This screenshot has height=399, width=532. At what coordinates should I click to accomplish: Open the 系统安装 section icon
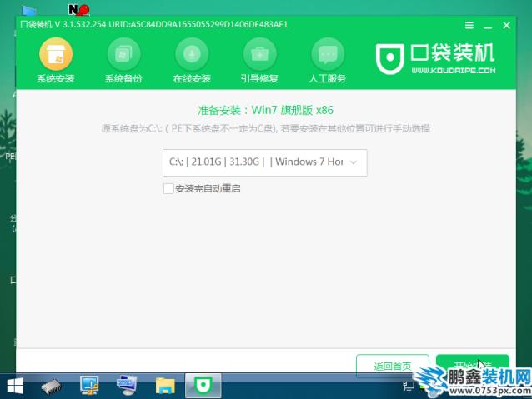coord(56,54)
